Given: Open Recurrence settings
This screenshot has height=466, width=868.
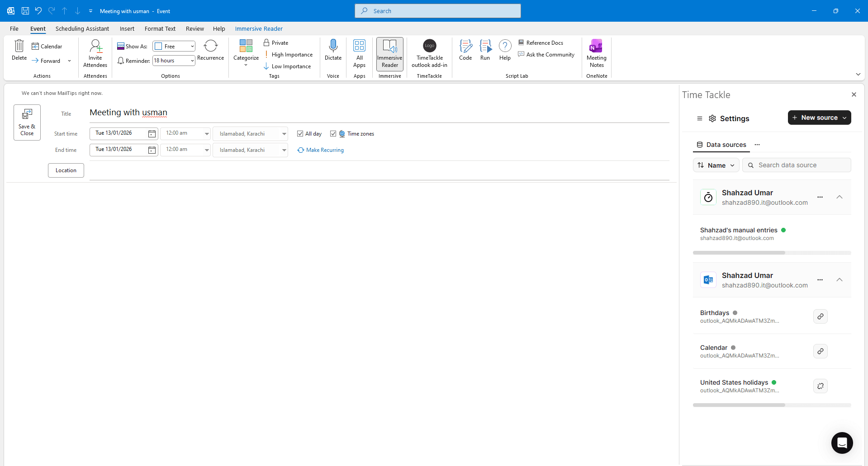Looking at the screenshot, I should point(211,50).
